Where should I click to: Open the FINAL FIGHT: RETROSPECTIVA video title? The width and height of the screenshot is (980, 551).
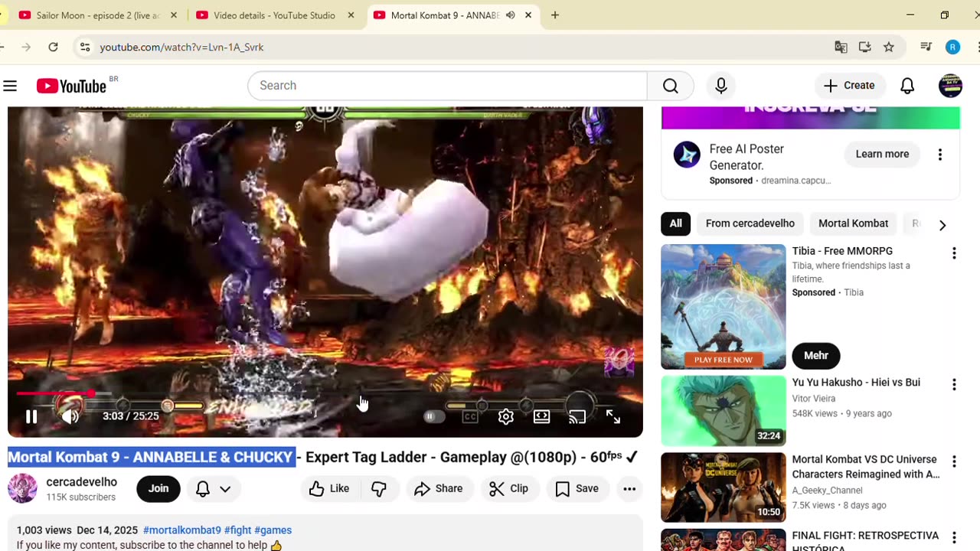click(x=866, y=542)
